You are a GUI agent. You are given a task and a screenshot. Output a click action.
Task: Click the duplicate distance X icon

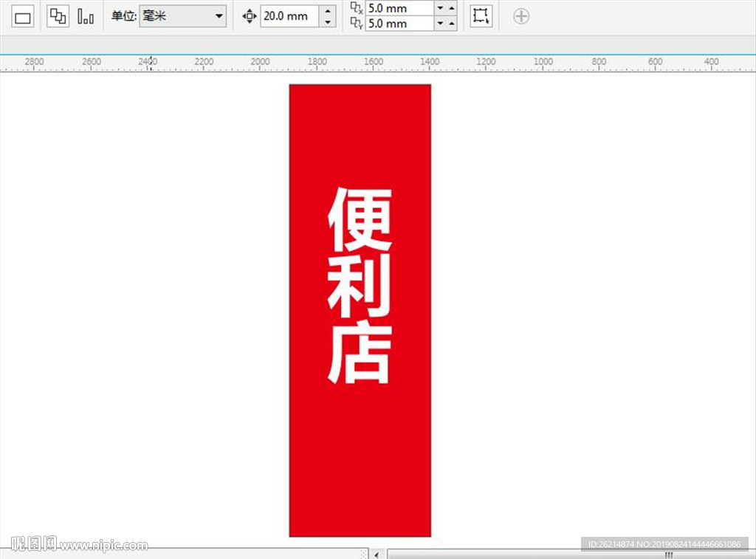tap(355, 9)
